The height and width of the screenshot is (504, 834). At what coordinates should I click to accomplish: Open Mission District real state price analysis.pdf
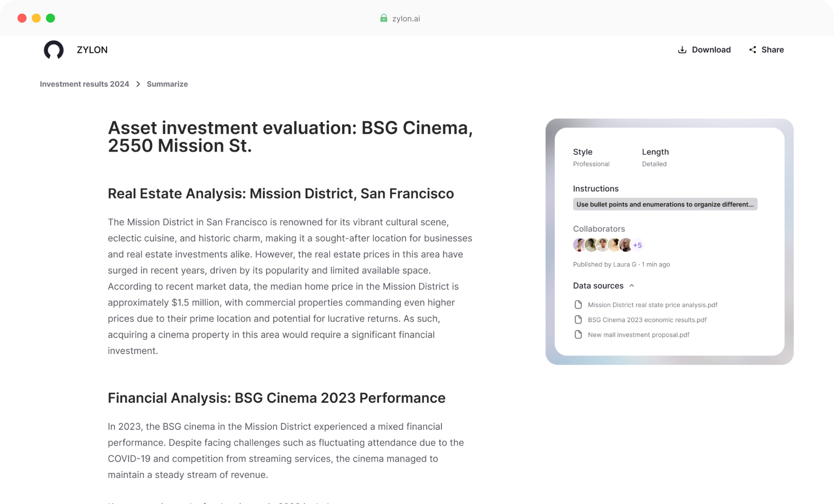[652, 305]
